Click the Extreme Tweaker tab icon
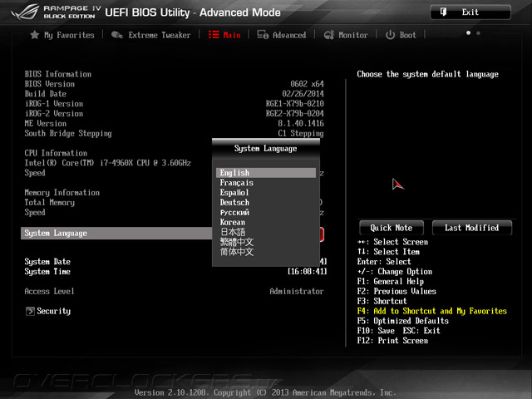 click(117, 35)
